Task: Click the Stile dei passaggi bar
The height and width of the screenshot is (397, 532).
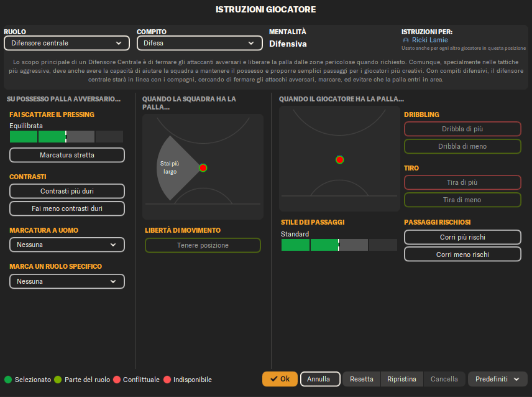Action: pyautogui.click(x=339, y=245)
